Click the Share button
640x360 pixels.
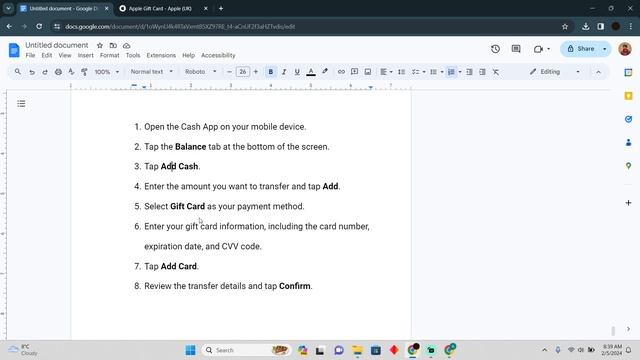coord(580,49)
